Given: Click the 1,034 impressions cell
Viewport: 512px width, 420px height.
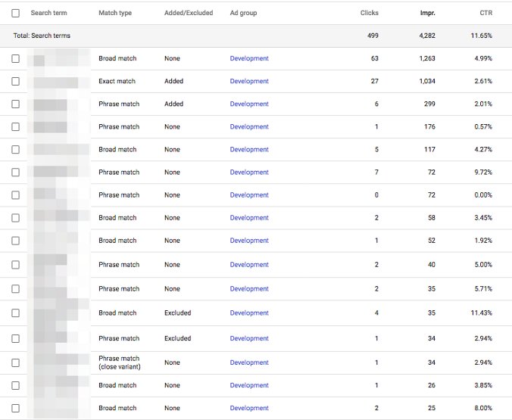Looking at the screenshot, I should pos(427,81).
